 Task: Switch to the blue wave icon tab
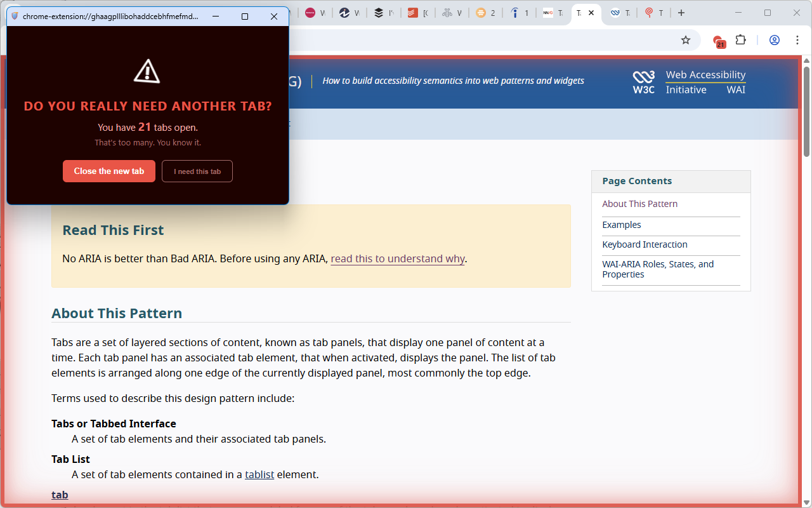click(620, 13)
